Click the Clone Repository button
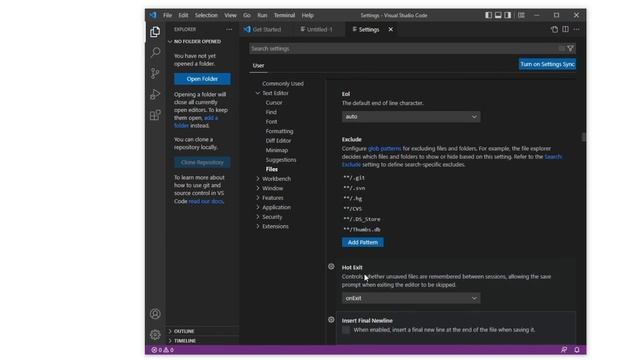 coord(202,162)
